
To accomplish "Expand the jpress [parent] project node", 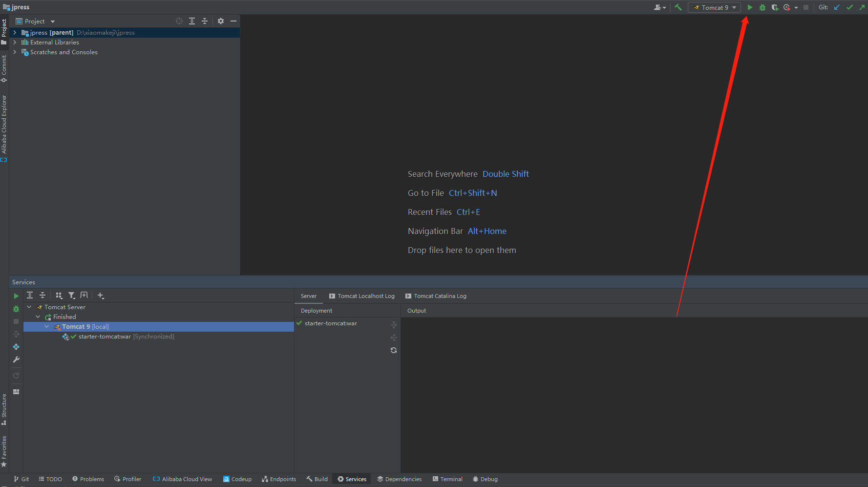I will 15,33.
